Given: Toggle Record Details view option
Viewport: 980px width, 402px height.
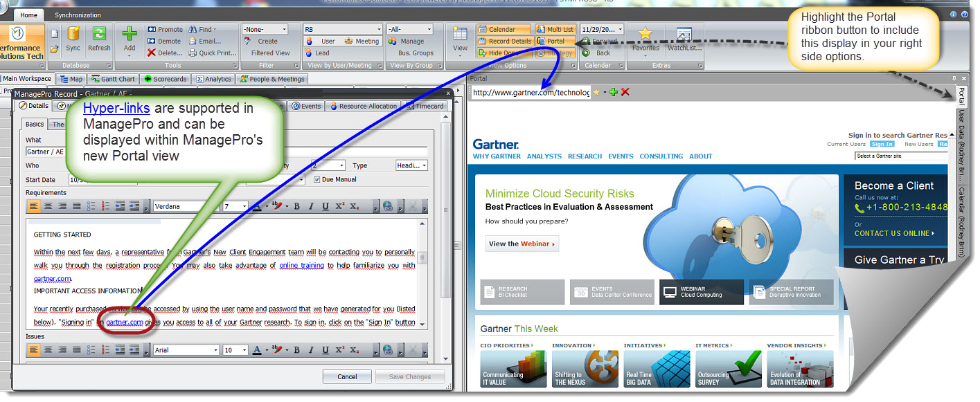Looking at the screenshot, I should click(x=504, y=41).
